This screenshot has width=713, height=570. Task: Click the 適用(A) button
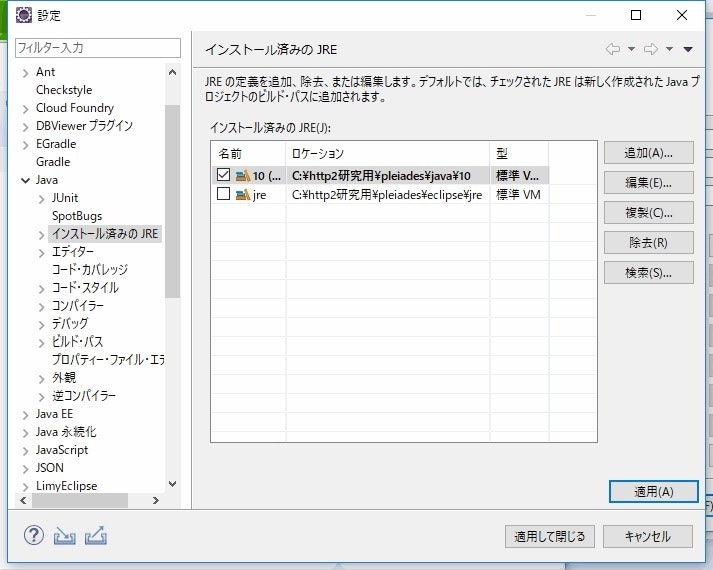653,491
